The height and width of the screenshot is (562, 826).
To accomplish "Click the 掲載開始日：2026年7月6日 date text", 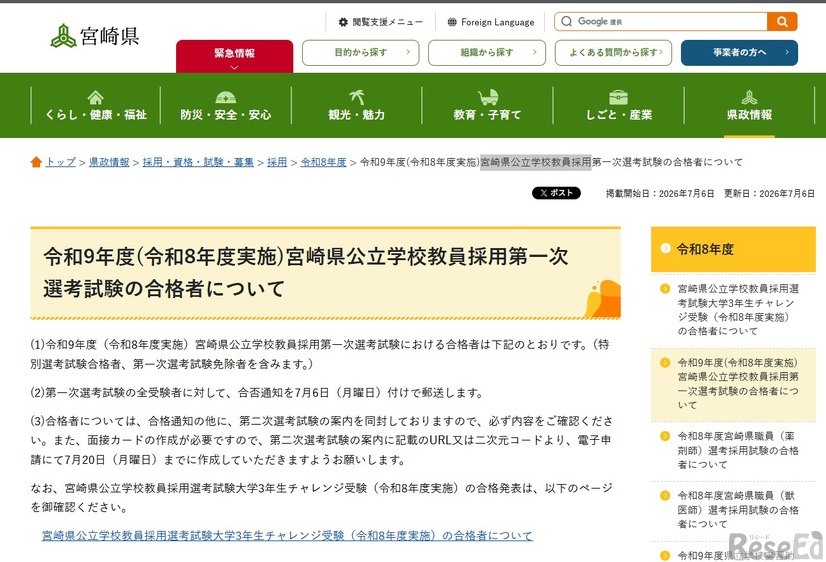I will tap(660, 194).
